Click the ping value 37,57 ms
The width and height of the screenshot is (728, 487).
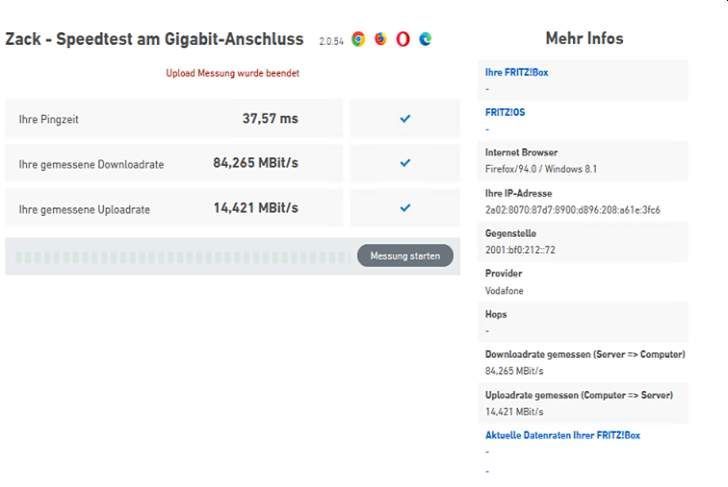[270, 118]
